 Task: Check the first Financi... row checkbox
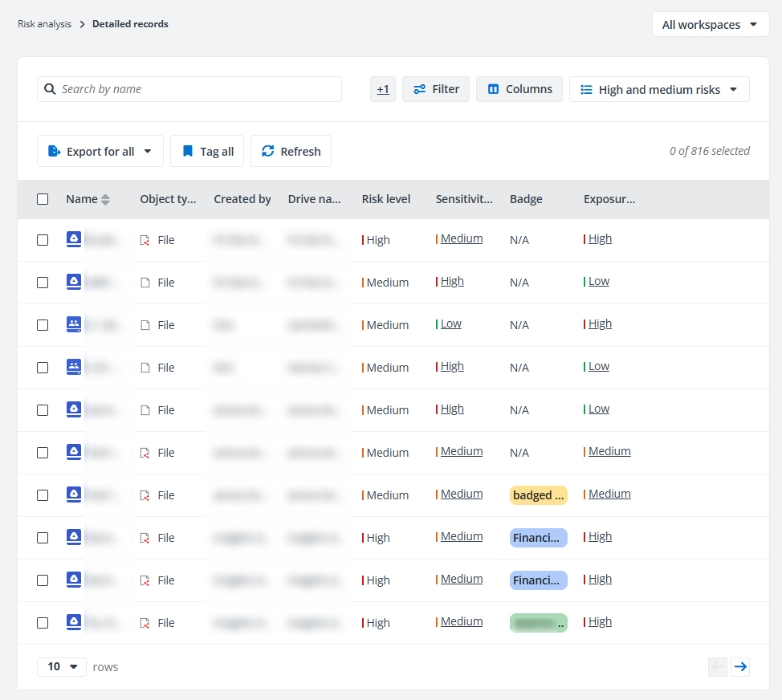[x=43, y=538]
